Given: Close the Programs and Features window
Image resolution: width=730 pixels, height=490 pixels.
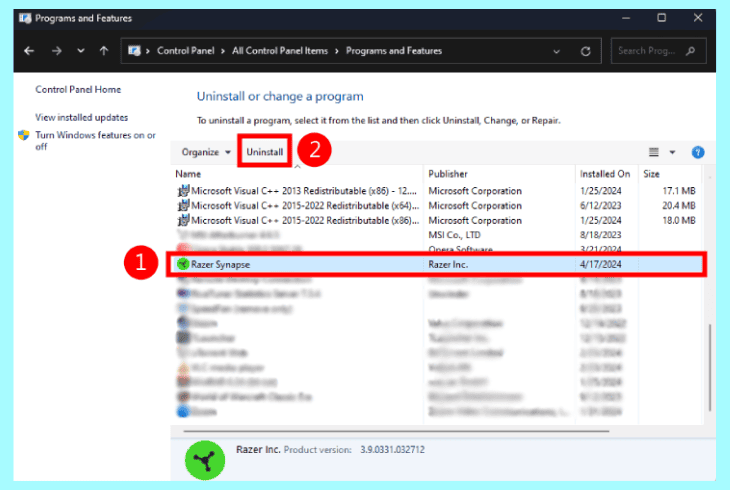Looking at the screenshot, I should click(x=697, y=18).
